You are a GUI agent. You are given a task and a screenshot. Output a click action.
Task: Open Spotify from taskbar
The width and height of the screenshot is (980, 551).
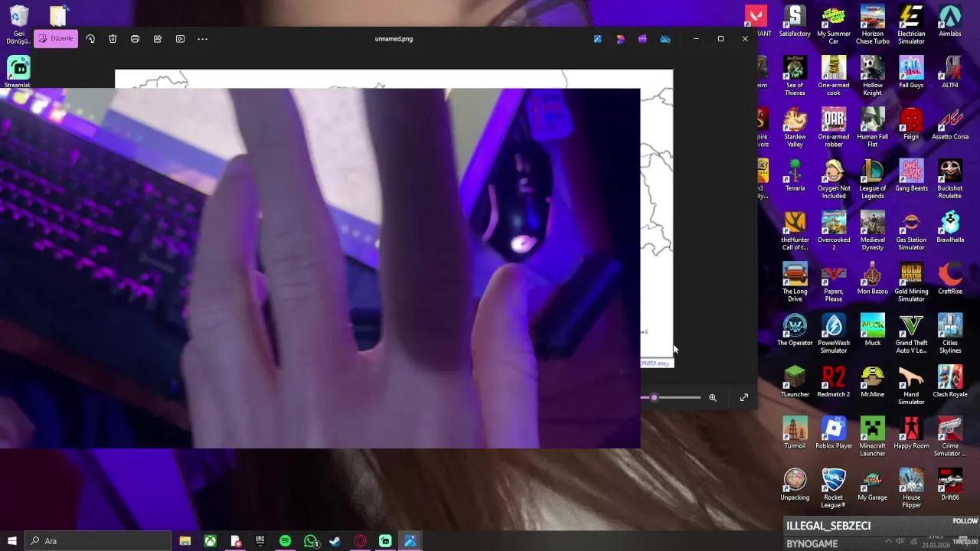click(x=285, y=541)
